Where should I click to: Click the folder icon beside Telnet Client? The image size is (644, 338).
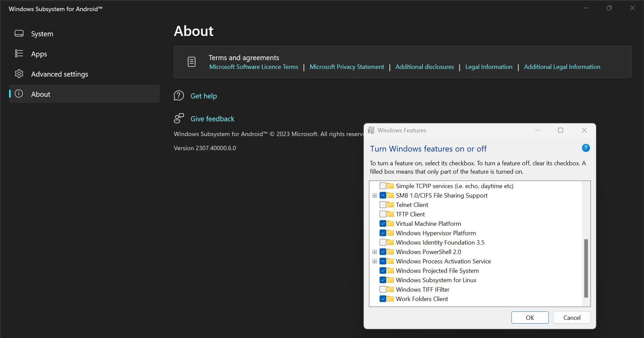390,205
